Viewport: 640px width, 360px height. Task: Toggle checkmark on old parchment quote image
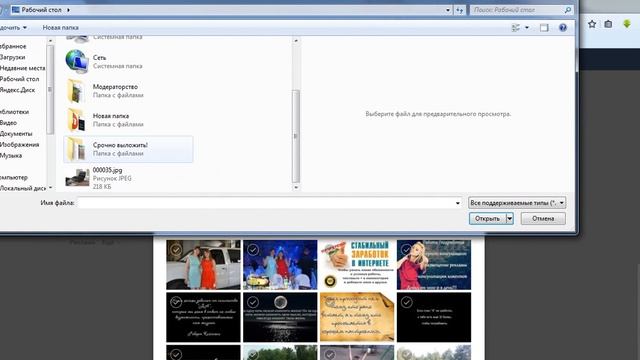point(329,302)
